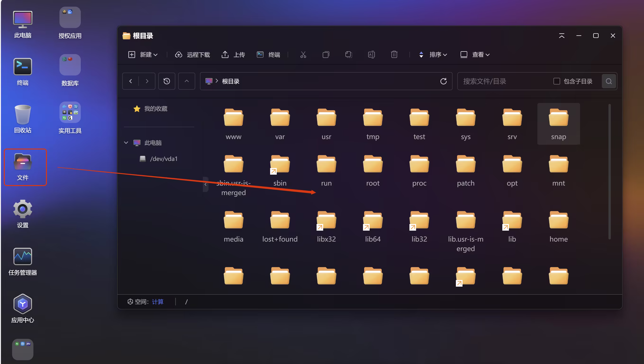Collapse the sidebar panel handle
Viewport: 644px width, 364px height.
(x=205, y=185)
